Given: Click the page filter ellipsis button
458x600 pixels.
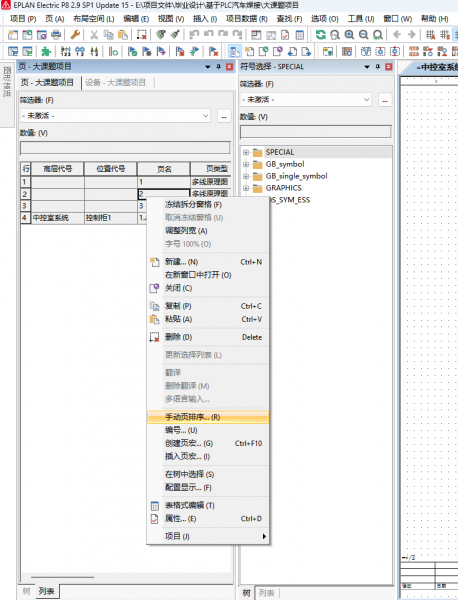Looking at the screenshot, I should click(224, 116).
